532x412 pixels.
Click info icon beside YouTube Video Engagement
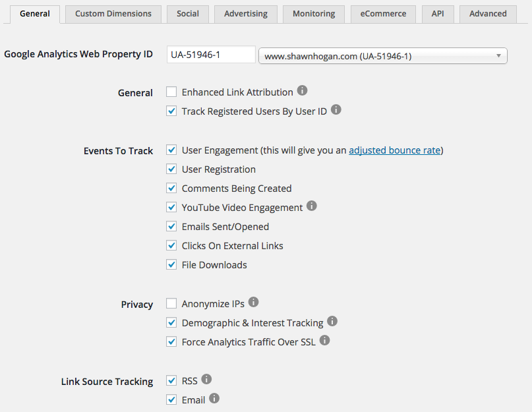click(x=312, y=206)
